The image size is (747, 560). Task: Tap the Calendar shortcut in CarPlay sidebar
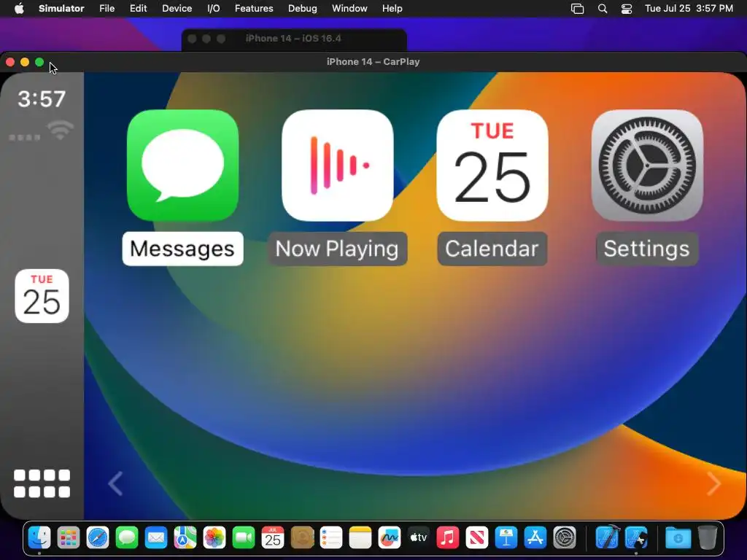tap(42, 296)
